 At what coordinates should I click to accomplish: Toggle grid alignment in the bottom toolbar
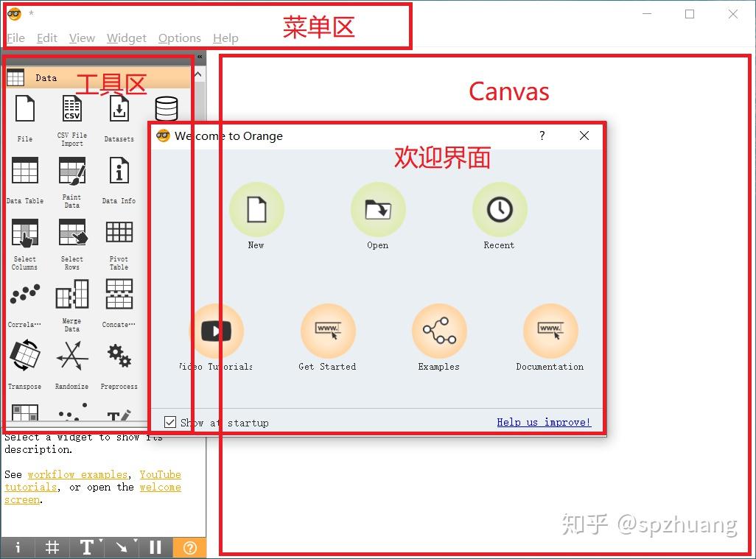pyautogui.click(x=52, y=547)
